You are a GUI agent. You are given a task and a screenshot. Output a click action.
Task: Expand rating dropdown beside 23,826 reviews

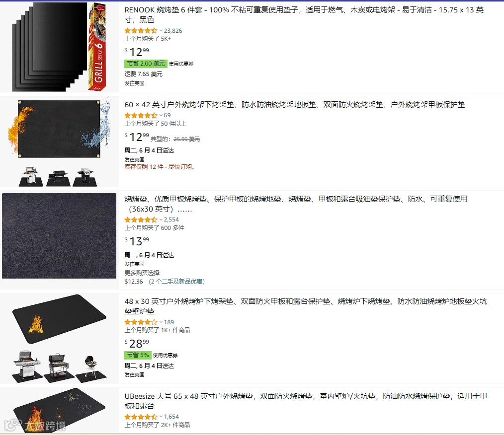click(x=161, y=31)
